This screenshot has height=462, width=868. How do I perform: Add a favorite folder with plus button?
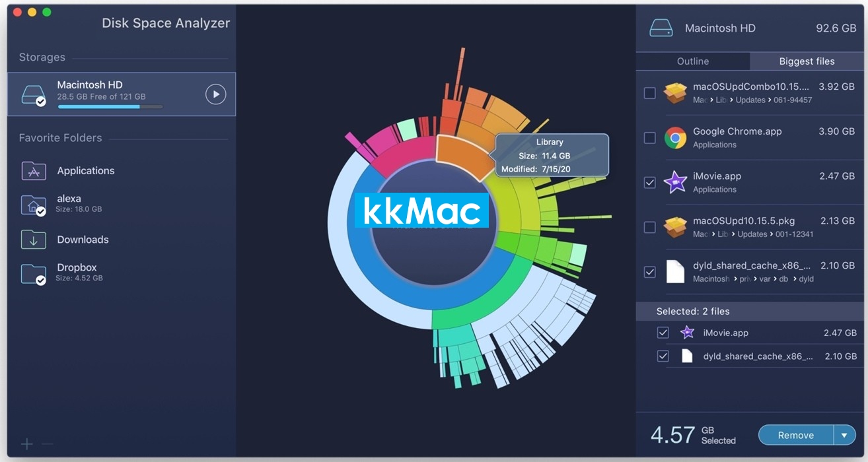[26, 444]
